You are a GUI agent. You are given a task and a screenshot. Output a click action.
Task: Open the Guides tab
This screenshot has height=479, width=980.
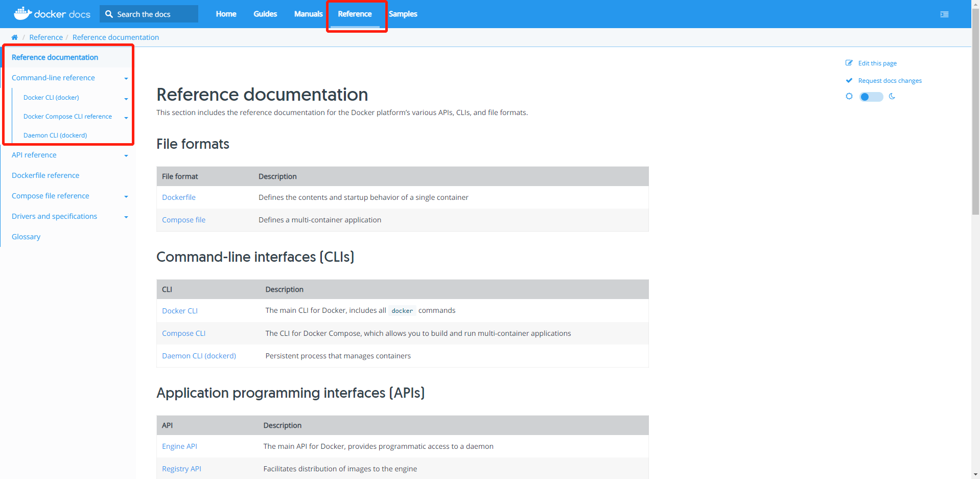pyautogui.click(x=265, y=14)
